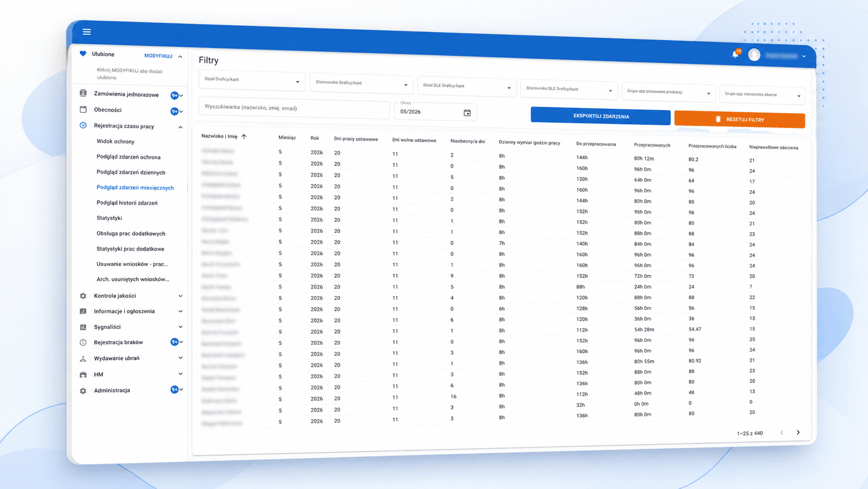Click EKSPORTUJ ZDARZENIA button
Viewport: 868px width, 489px height.
pyautogui.click(x=601, y=116)
